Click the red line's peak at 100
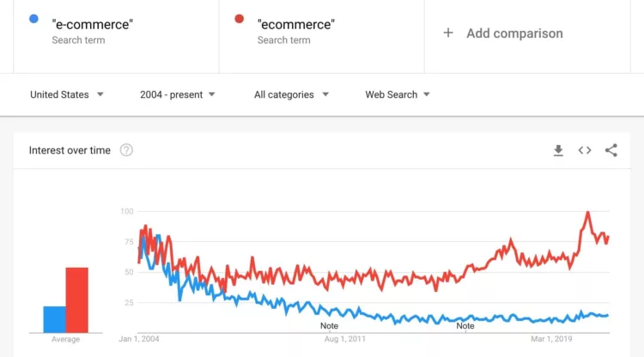644x357 pixels. (587, 213)
